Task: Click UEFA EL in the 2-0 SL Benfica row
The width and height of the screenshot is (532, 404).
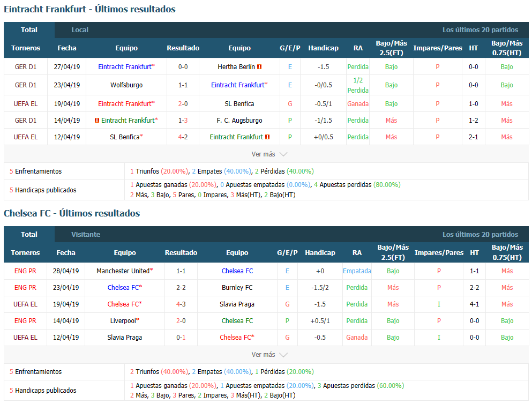Action: click(x=25, y=104)
